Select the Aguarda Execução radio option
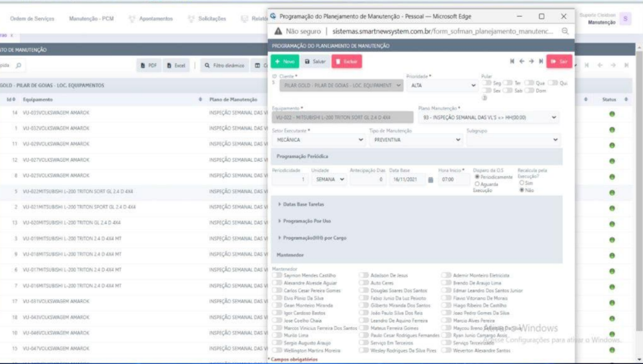The image size is (643, 364). (477, 184)
